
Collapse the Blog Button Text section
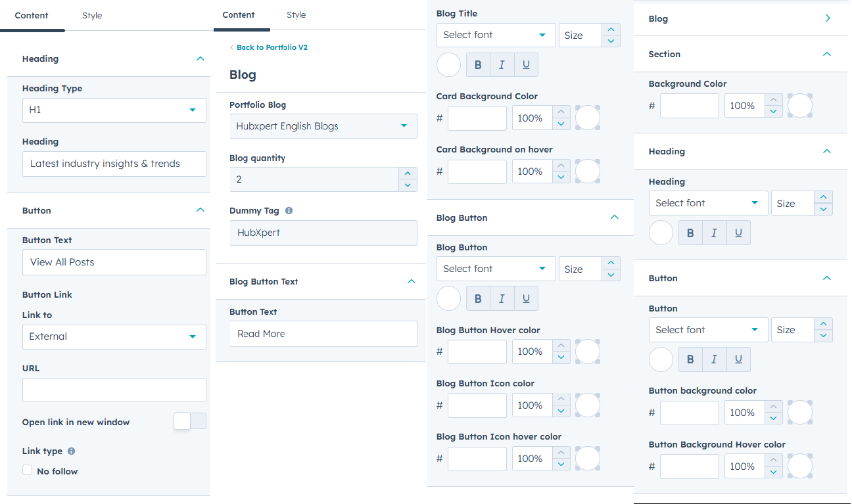(412, 281)
